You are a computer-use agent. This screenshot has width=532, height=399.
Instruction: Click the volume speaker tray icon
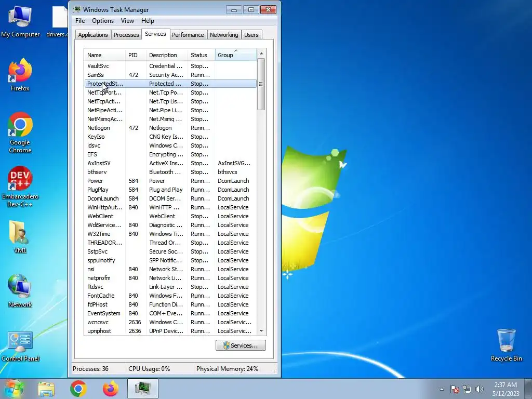coord(480,389)
